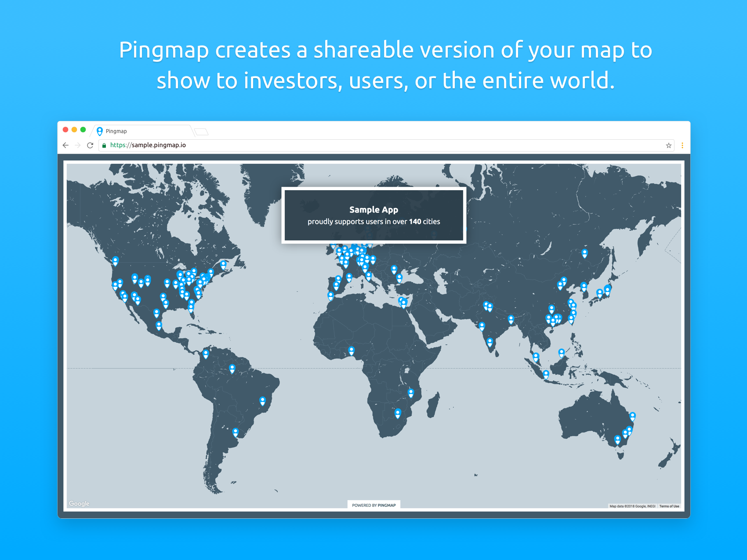Image resolution: width=747 pixels, height=560 pixels.
Task: Click the map pin in Nigeria
Action: 352,350
